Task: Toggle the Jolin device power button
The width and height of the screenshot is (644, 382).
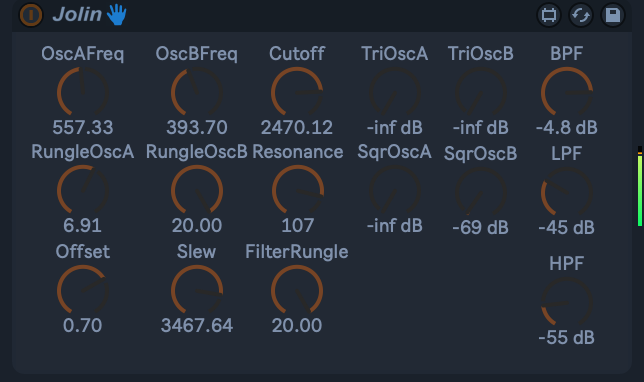Action: pos(31,15)
